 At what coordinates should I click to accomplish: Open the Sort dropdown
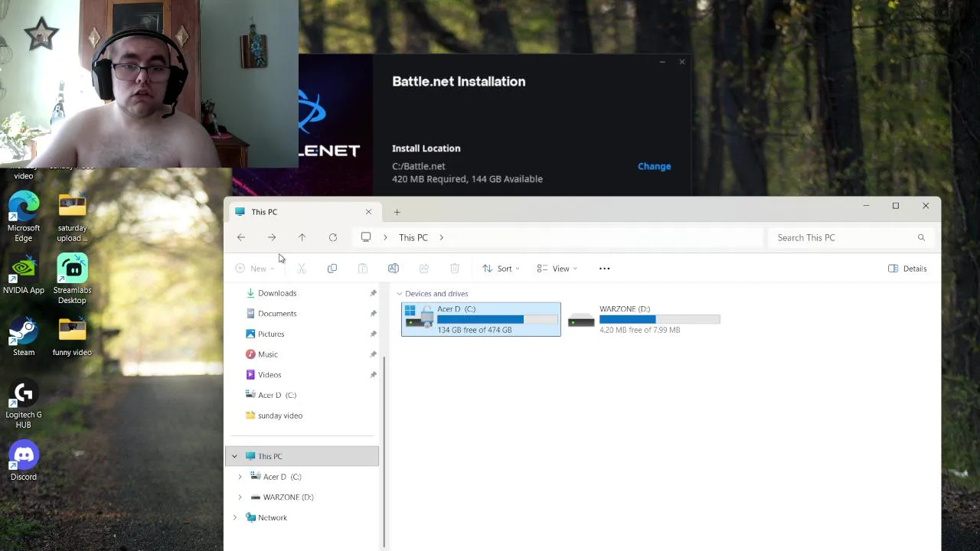click(501, 269)
